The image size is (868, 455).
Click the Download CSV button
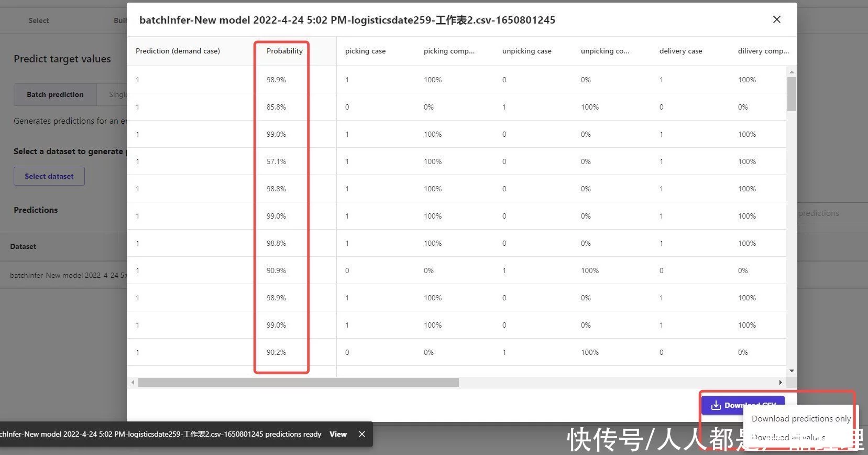pyautogui.click(x=743, y=405)
